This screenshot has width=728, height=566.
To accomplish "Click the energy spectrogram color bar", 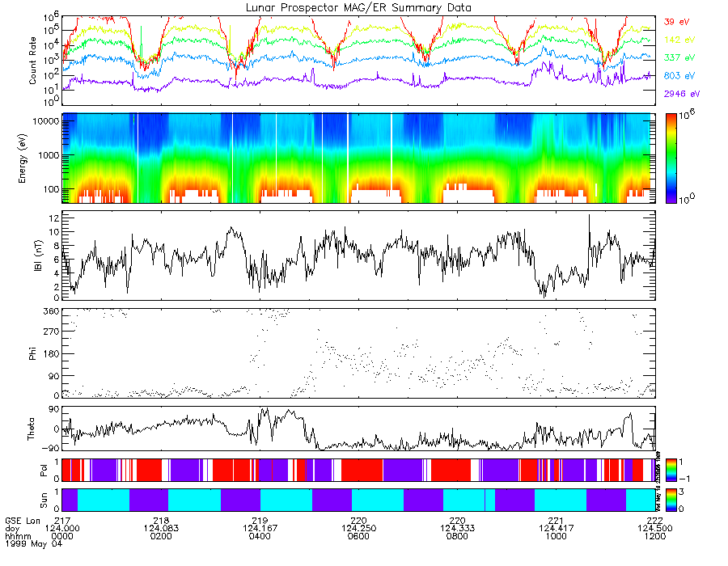I will pyautogui.click(x=671, y=158).
